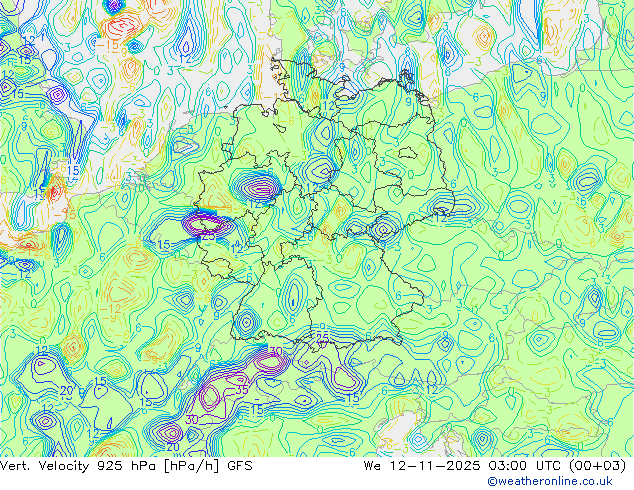Click the weatheronline.co.uk copyright link

click(x=550, y=481)
